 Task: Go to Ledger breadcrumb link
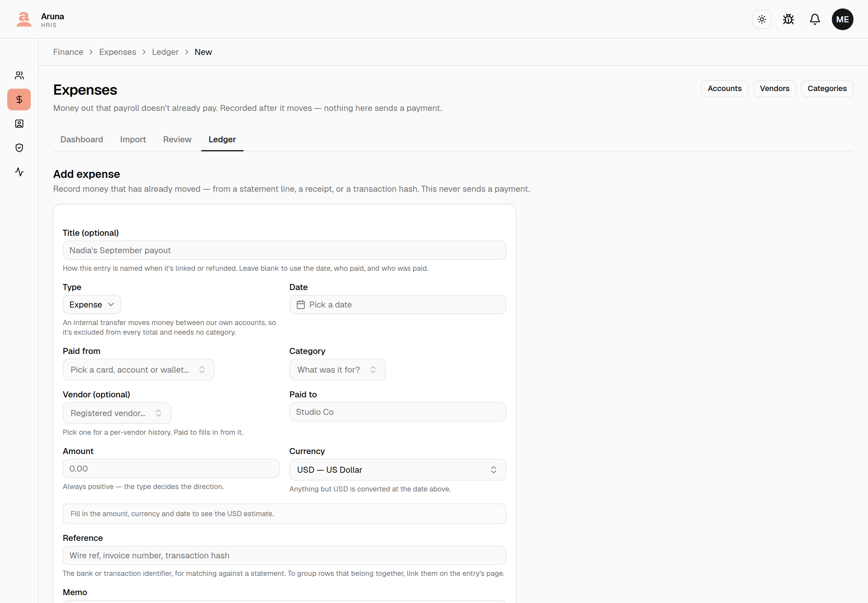click(x=165, y=52)
